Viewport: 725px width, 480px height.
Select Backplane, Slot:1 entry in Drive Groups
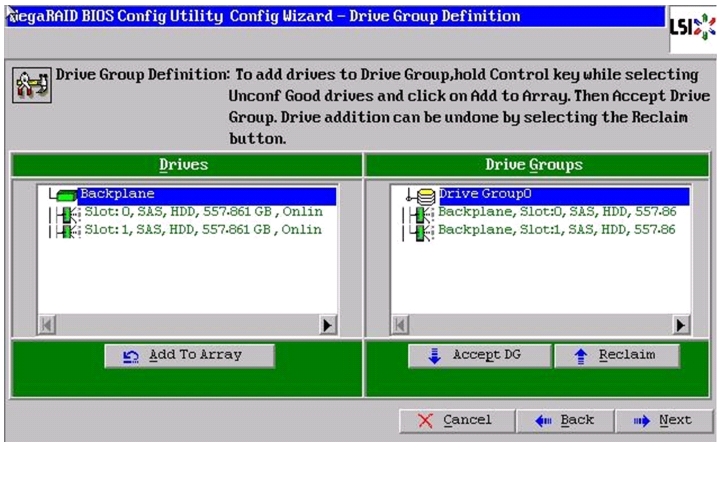click(557, 230)
